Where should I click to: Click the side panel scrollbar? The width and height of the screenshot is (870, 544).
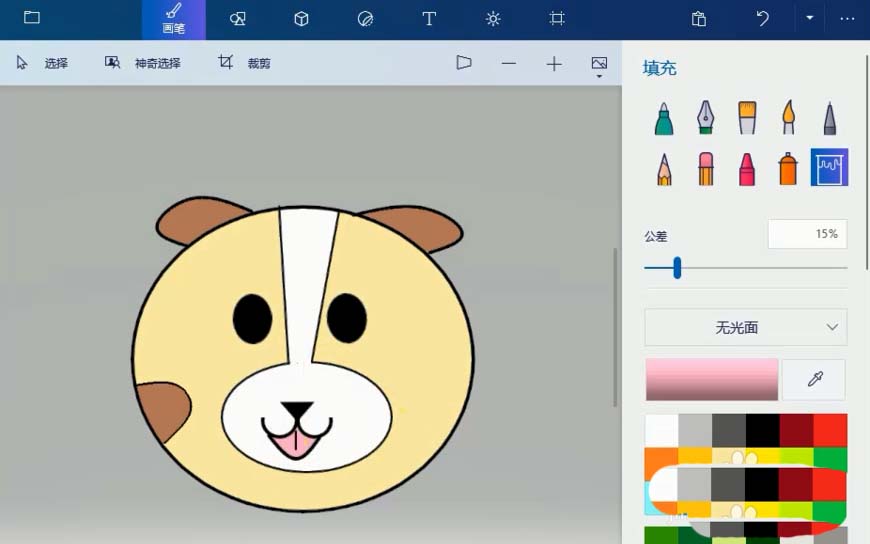pos(867,163)
